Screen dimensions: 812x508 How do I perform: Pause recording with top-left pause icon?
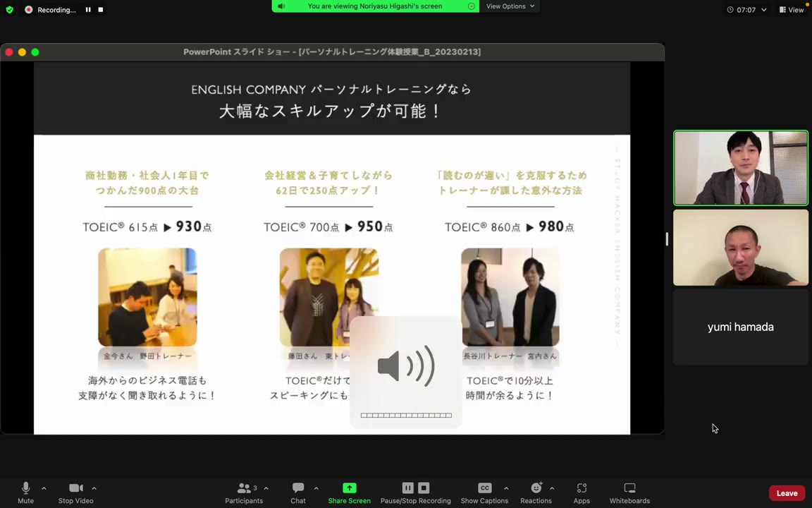(x=88, y=9)
